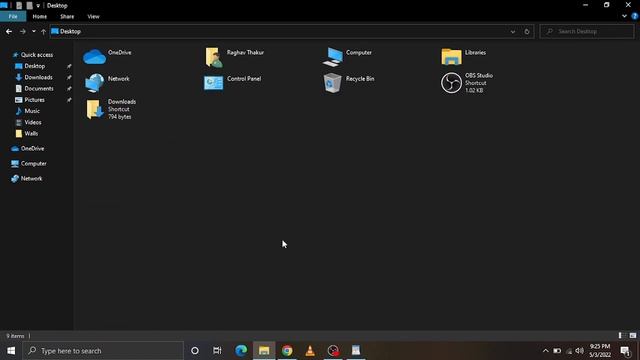Select OneDrive in navigation pane

click(x=32, y=149)
